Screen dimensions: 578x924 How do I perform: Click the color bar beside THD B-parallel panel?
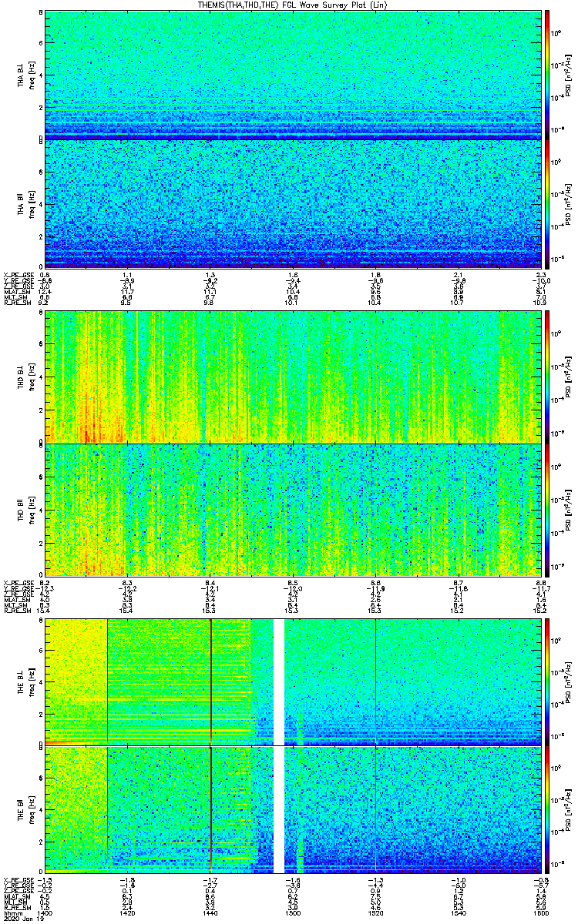[x=547, y=508]
